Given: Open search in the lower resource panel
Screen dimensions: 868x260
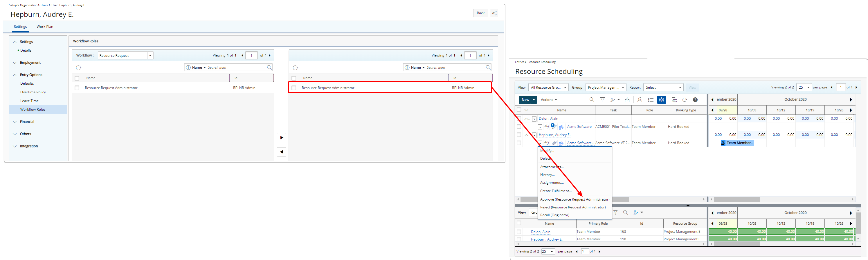Looking at the screenshot, I should (x=625, y=212).
